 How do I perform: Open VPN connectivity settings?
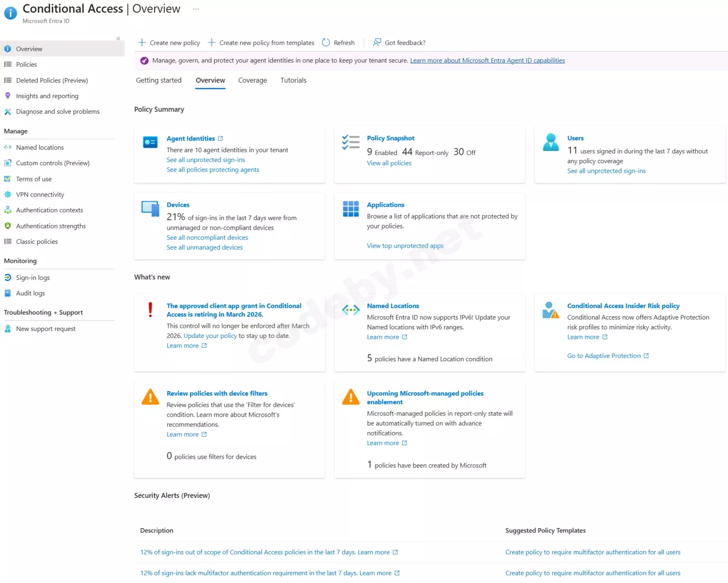click(40, 195)
